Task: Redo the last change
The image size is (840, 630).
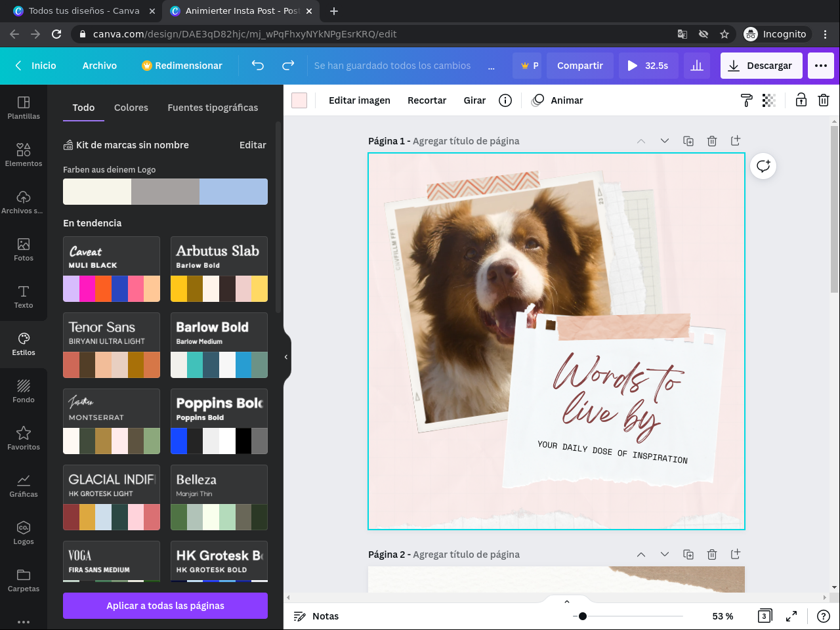Action: click(288, 66)
